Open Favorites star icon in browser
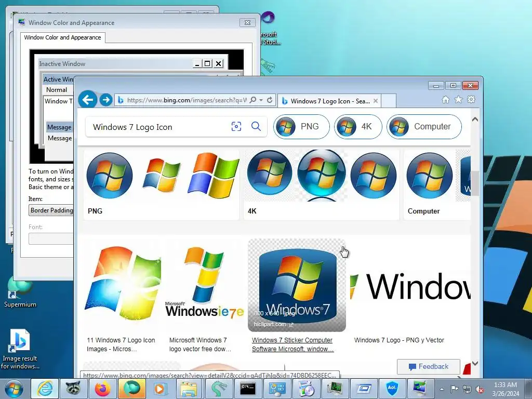This screenshot has width=532, height=399. 458,99
